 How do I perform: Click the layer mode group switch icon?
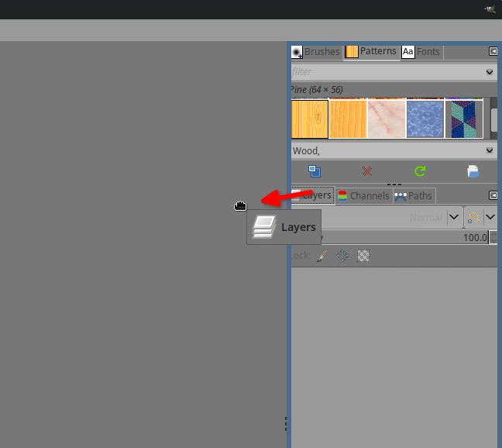tap(473, 218)
